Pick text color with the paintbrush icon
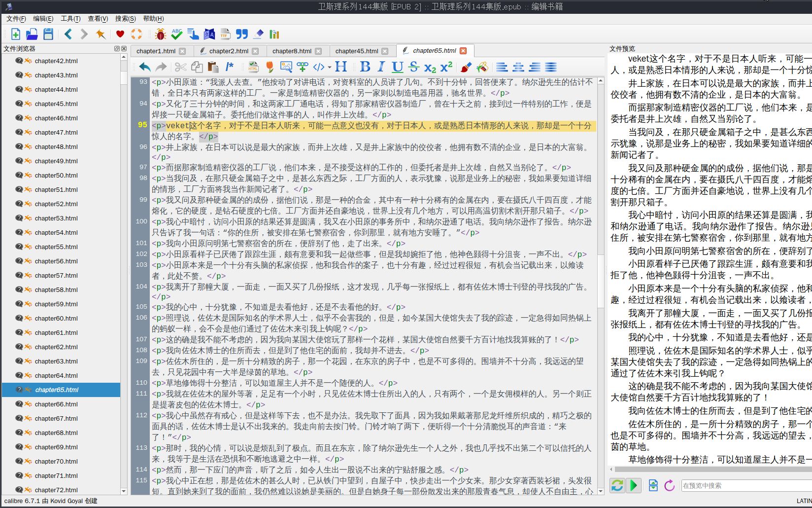 [466, 67]
